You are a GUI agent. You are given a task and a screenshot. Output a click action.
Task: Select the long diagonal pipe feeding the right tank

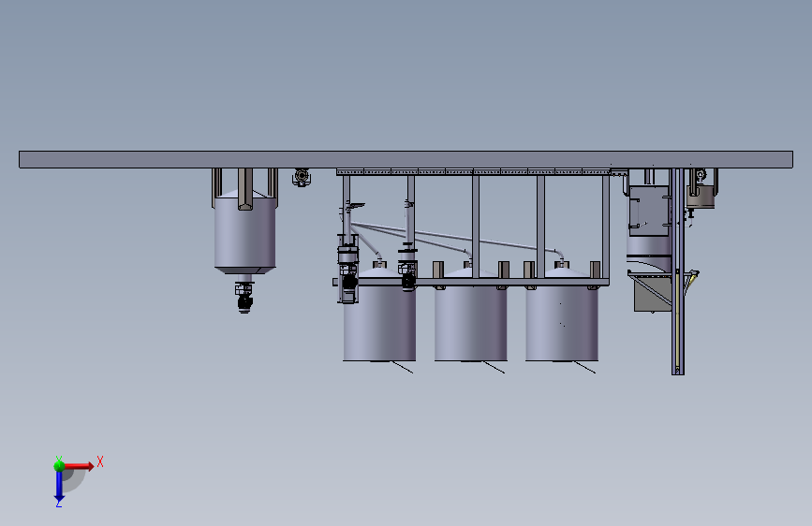pyautogui.click(x=456, y=238)
